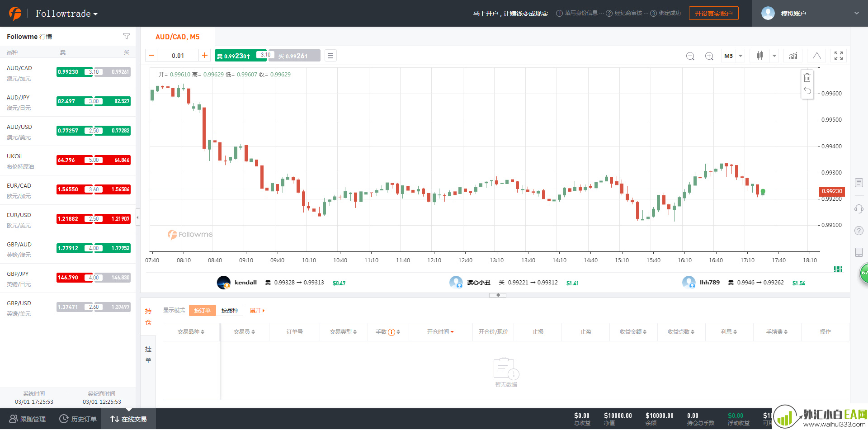The image size is (868, 430).
Task: Sort by 交易类型 column
Action: coord(343,332)
